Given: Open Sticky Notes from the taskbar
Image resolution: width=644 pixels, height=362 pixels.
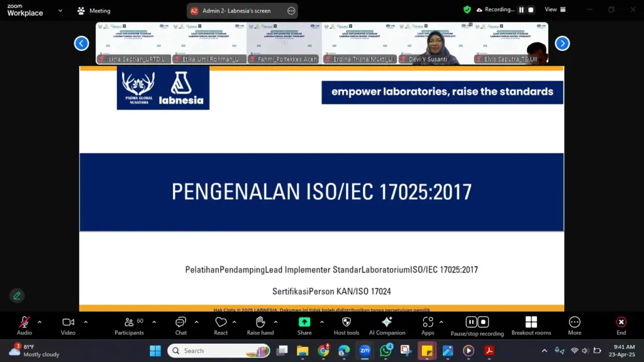Looking at the screenshot, I should coord(427,351).
